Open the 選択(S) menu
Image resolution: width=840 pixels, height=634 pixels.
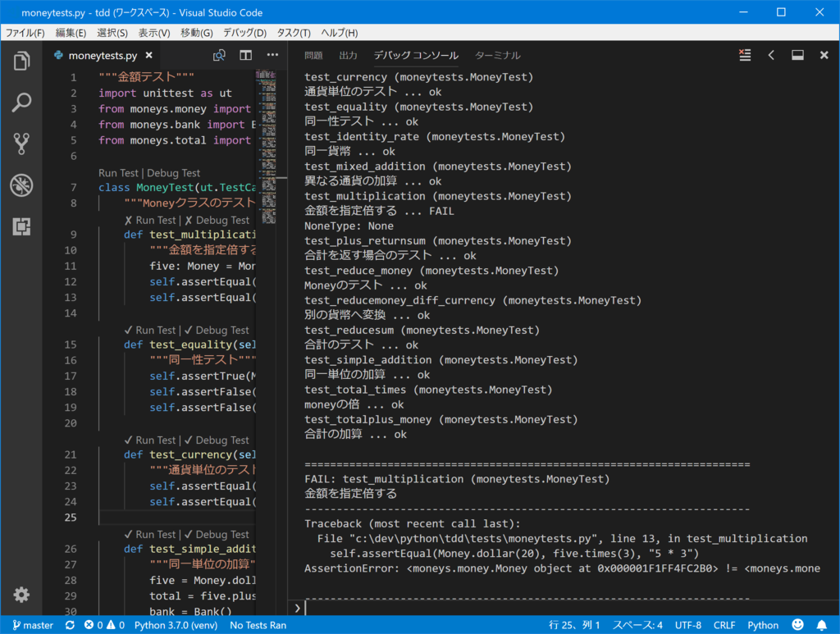[x=112, y=33]
